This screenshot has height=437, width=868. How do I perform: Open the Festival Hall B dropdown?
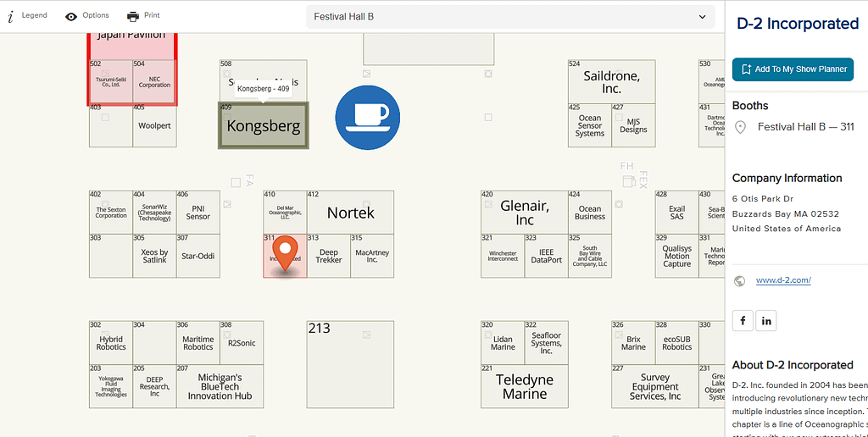[510, 17]
